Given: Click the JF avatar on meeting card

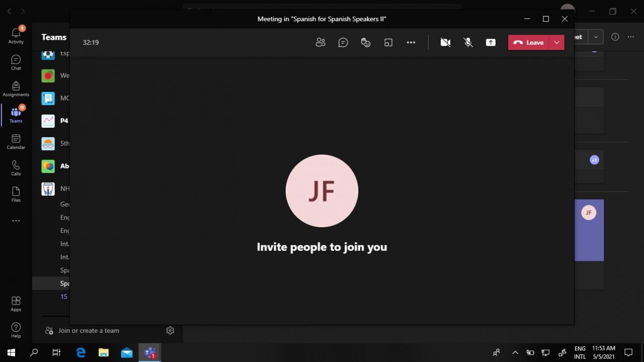Looking at the screenshot, I should click(589, 213).
